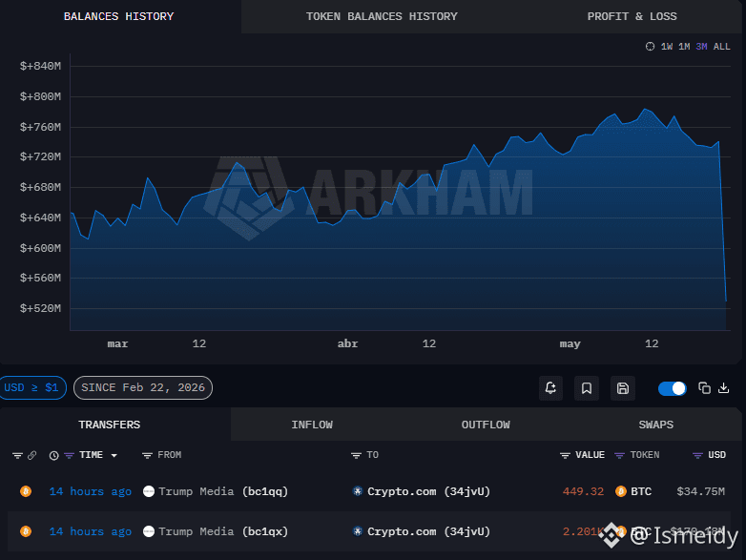Image resolution: width=746 pixels, height=560 pixels.
Task: Open Crypto.com (34jvU) in first row
Action: pyautogui.click(x=428, y=491)
